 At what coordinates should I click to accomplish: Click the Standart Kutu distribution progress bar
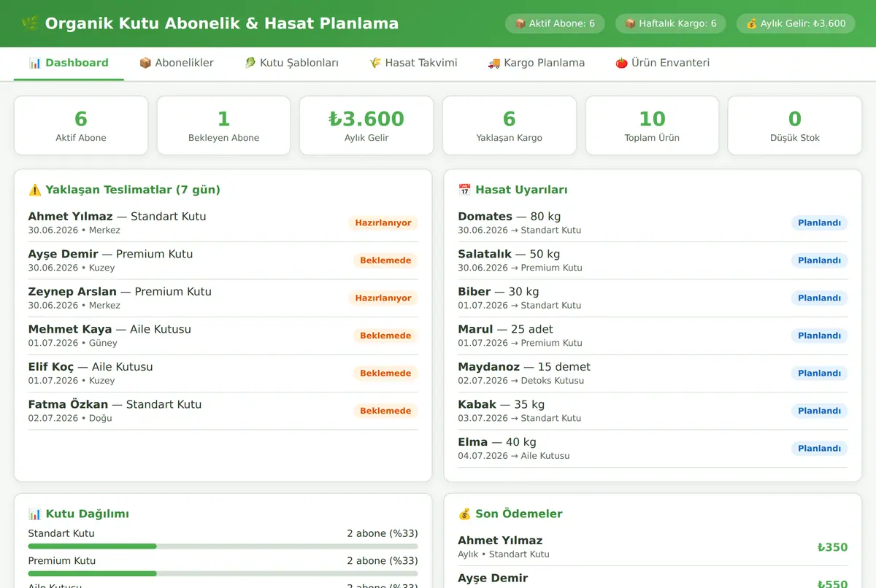pos(223,546)
